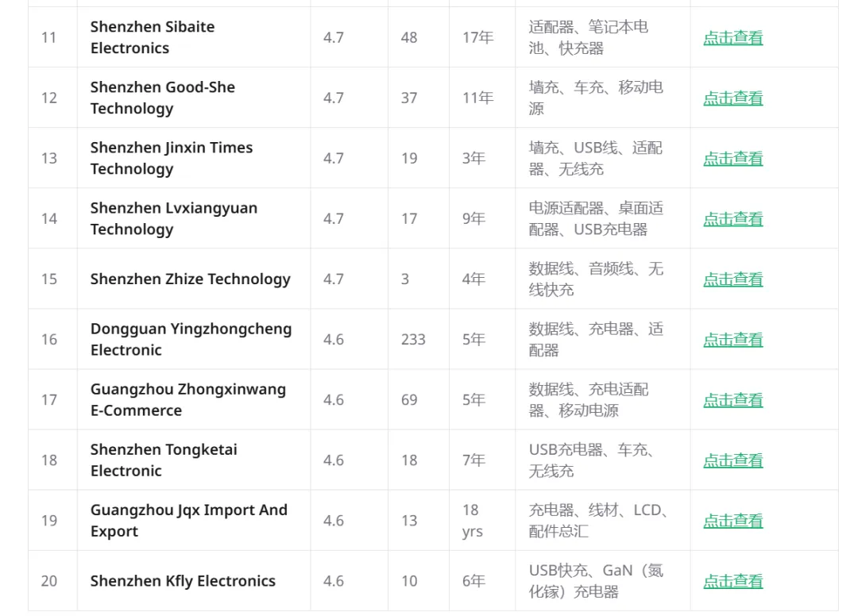The image size is (858, 616).
Task: Open 点击查看 link for Shenzhen Tongketai Electronic
Action: click(x=732, y=460)
